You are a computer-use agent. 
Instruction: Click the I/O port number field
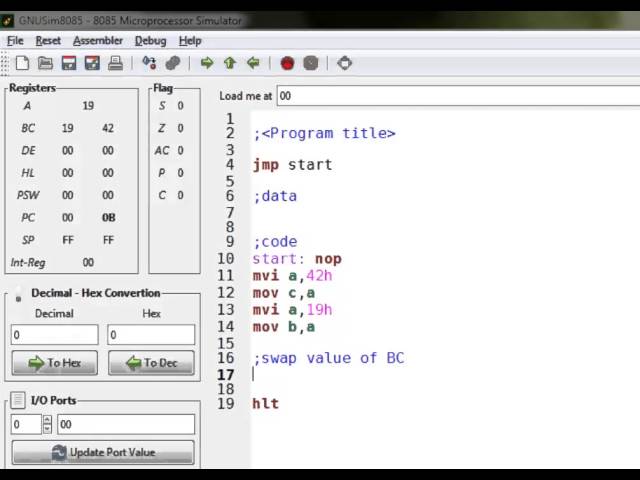tap(26, 424)
